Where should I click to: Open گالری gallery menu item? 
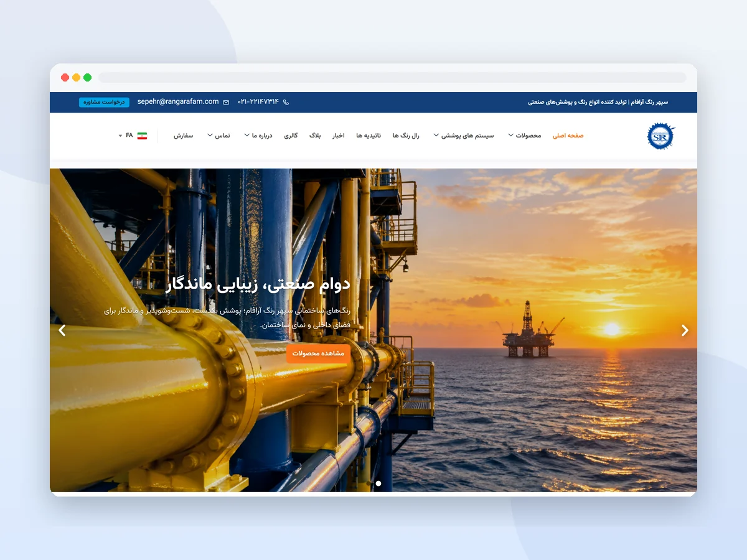(291, 136)
